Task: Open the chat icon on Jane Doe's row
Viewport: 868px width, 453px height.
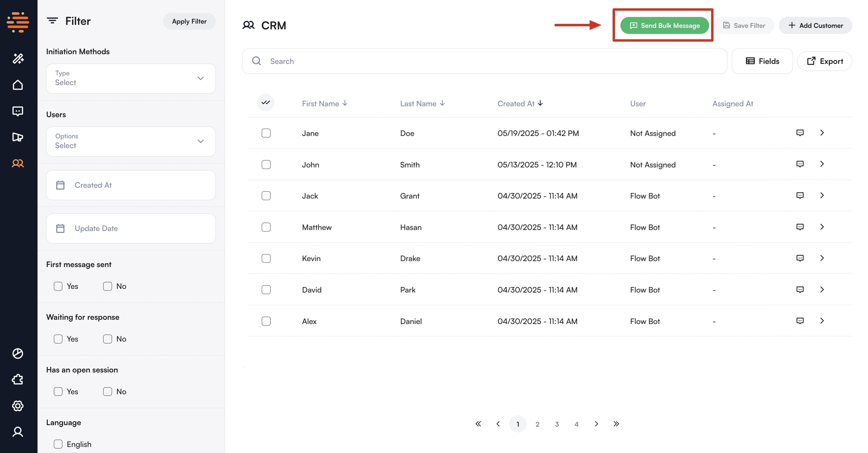Action: click(x=800, y=132)
